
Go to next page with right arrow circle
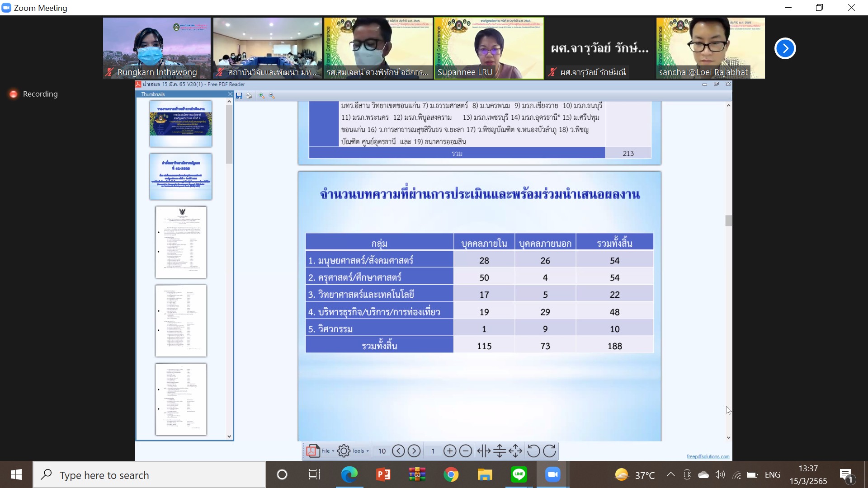click(x=414, y=451)
